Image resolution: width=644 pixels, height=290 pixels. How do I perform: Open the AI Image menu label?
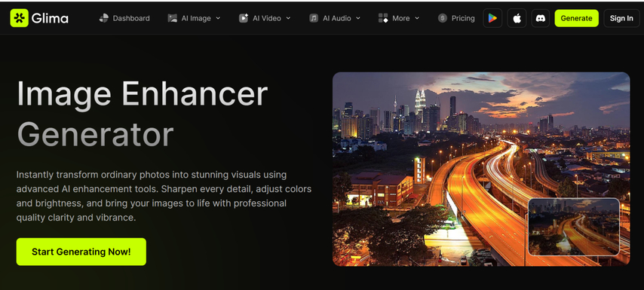click(x=196, y=18)
